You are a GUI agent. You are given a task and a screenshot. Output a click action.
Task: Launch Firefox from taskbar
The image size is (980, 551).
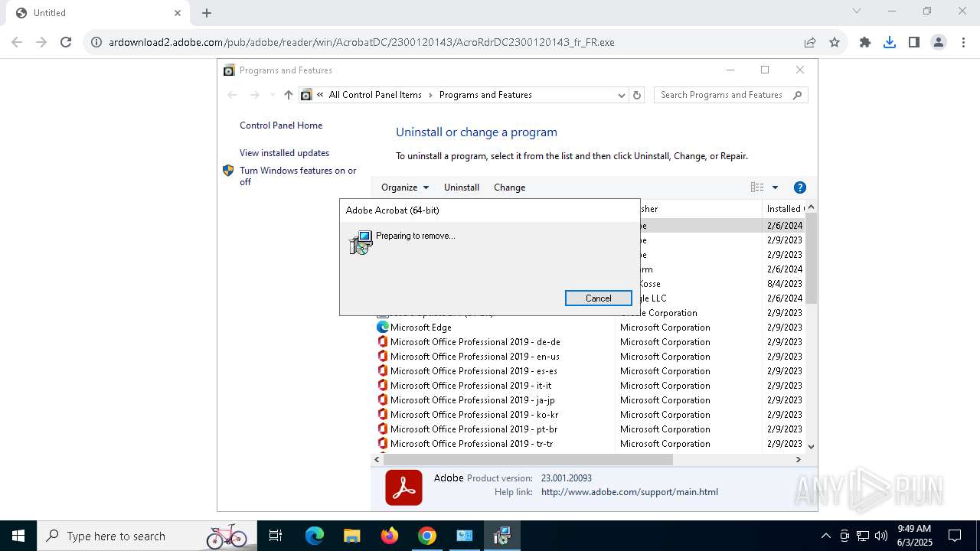(390, 536)
